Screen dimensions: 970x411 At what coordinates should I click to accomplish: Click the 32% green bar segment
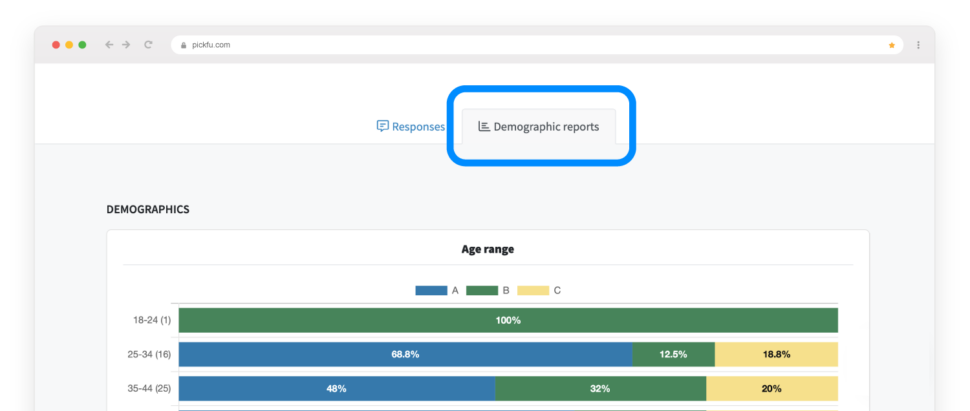[601, 389]
